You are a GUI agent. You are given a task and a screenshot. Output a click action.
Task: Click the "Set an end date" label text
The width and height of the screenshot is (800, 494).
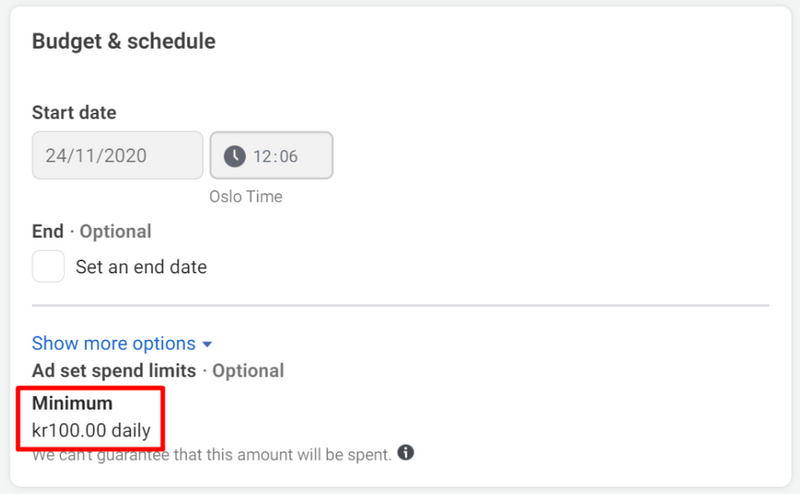141,267
